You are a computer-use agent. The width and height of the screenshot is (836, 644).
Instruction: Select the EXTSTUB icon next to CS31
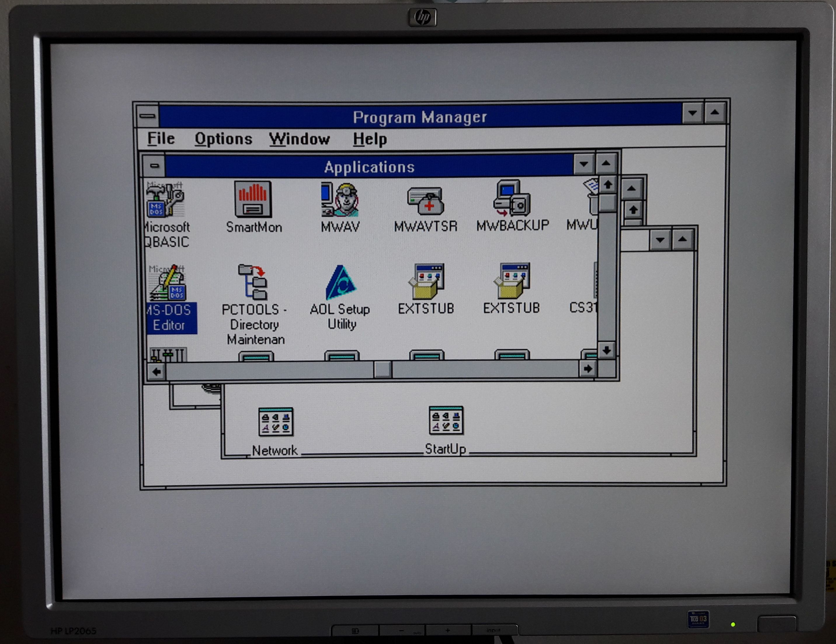[512, 280]
